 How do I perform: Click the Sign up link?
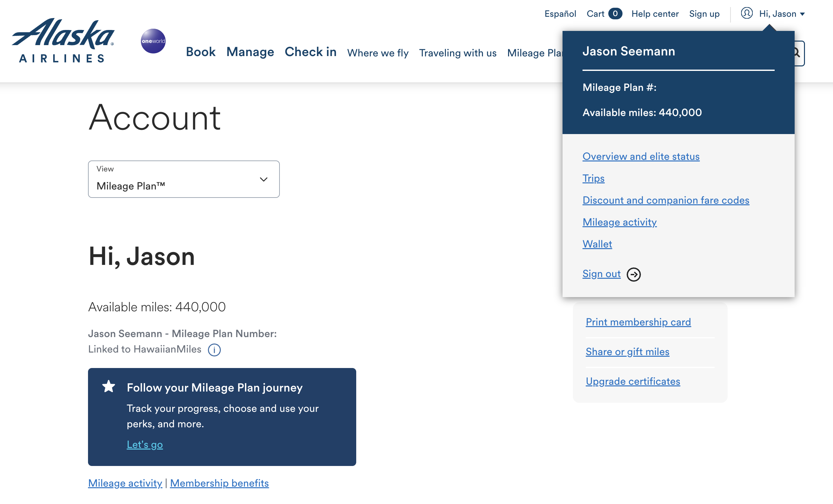[704, 14]
